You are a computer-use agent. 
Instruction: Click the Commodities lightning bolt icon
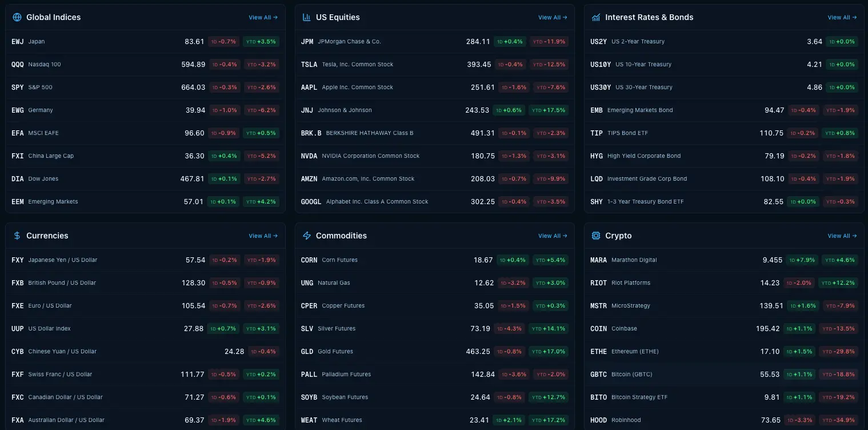307,236
